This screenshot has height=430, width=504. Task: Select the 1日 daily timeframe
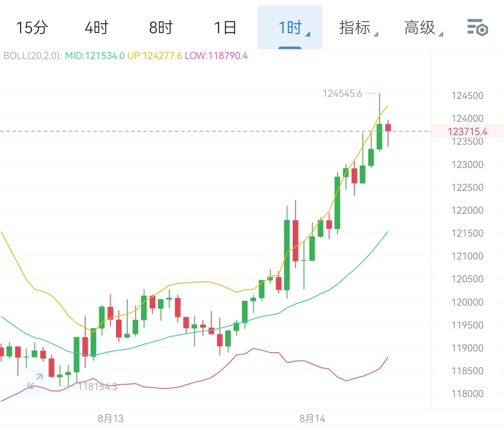point(225,28)
